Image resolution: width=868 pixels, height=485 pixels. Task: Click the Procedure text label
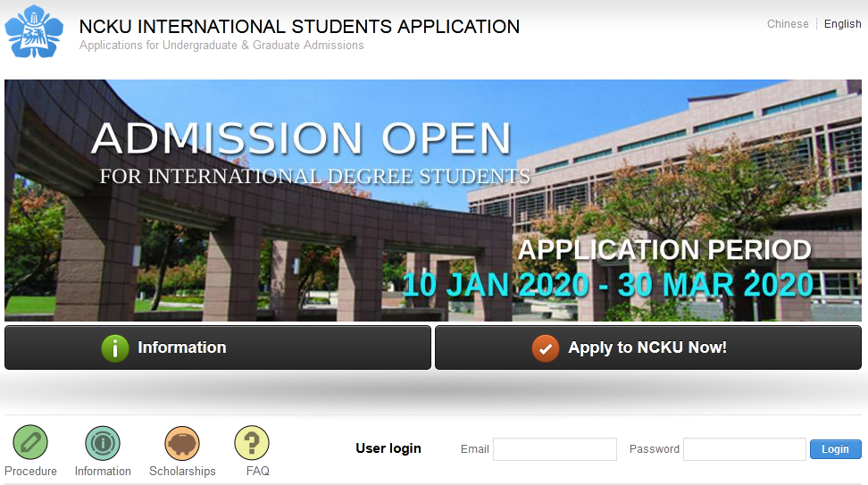30,472
